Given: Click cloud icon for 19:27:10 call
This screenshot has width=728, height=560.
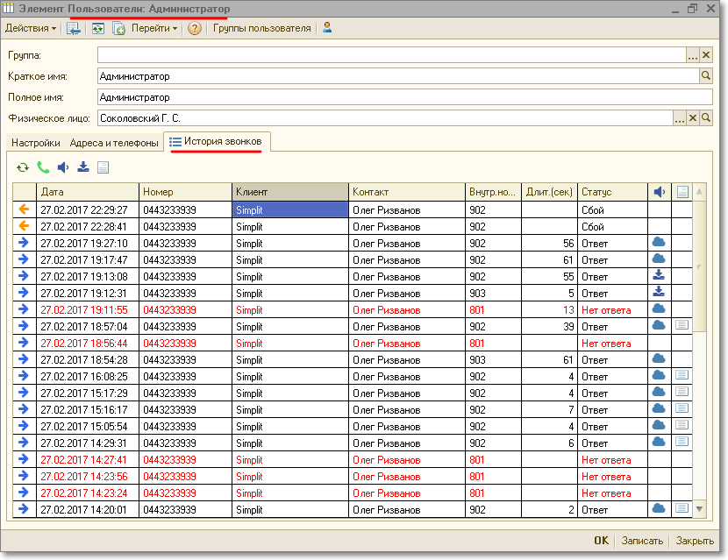Looking at the screenshot, I should [x=659, y=243].
